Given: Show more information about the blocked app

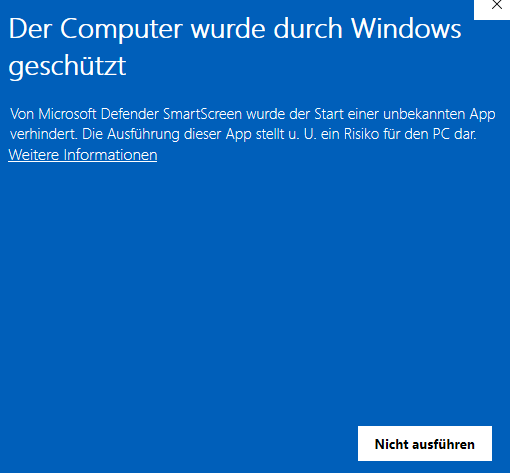Looking at the screenshot, I should coord(83,155).
